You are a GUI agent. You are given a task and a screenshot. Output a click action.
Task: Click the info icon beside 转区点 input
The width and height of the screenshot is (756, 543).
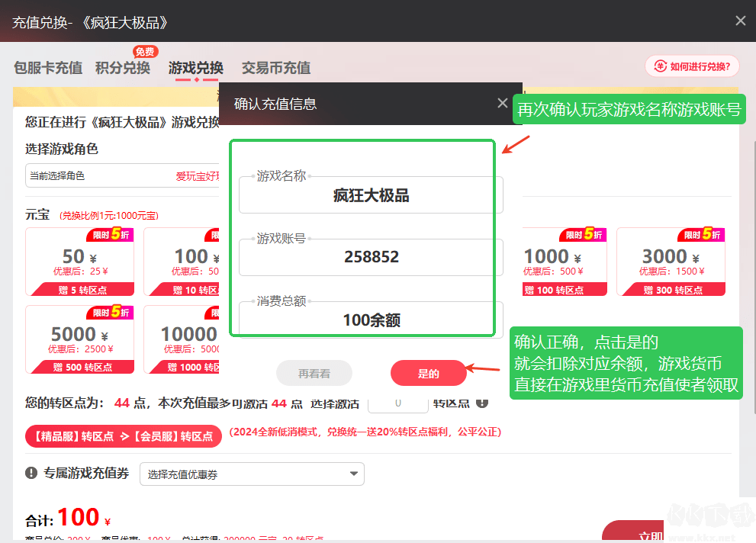(x=482, y=403)
